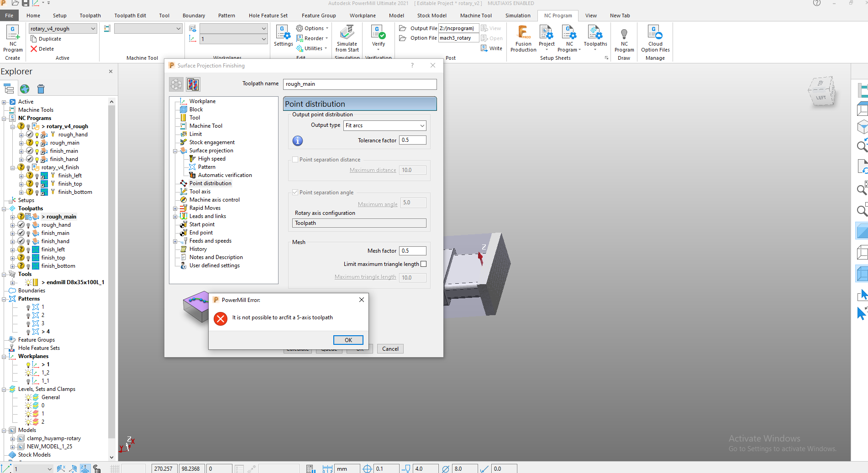Click the Verify NC program icon

379,32
